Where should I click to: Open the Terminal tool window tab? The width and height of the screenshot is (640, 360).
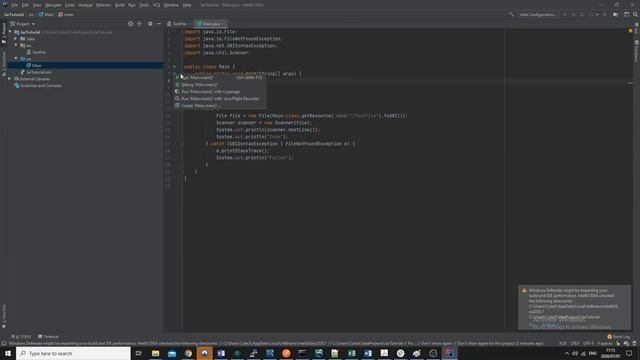pyautogui.click(x=48, y=337)
